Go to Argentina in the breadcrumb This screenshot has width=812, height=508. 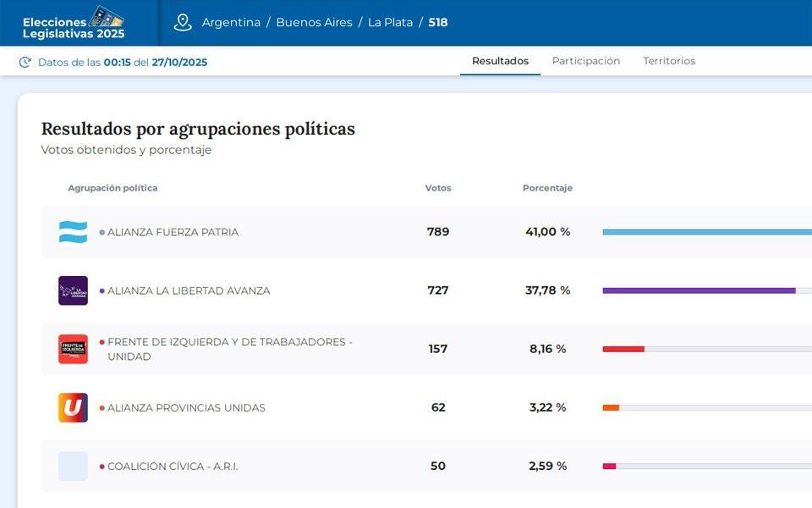(231, 23)
